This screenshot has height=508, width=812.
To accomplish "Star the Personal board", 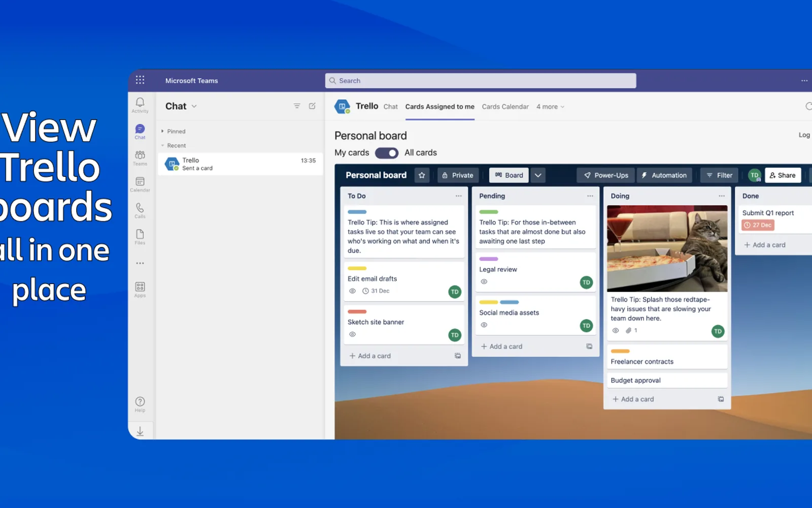I will click(422, 175).
